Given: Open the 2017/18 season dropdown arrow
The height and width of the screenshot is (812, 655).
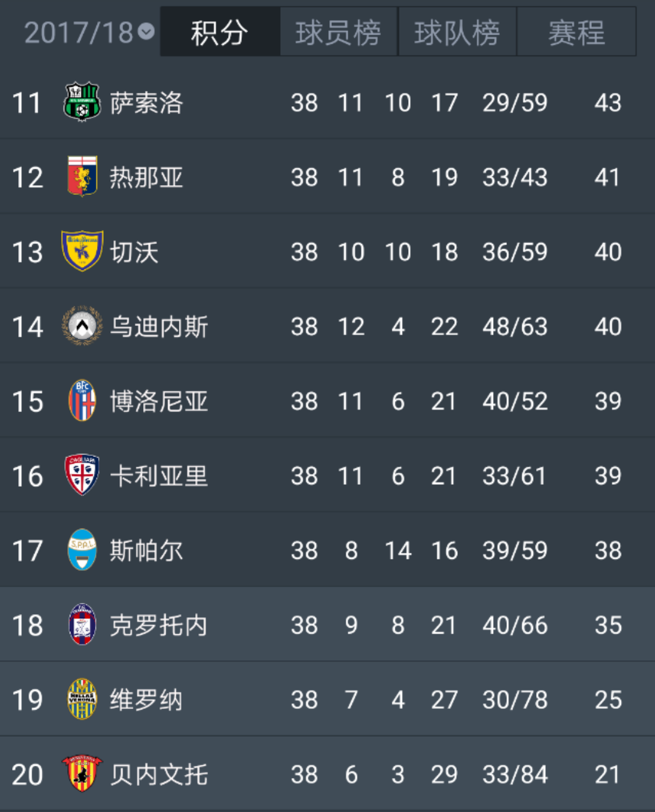Looking at the screenshot, I should pyautogui.click(x=146, y=32).
